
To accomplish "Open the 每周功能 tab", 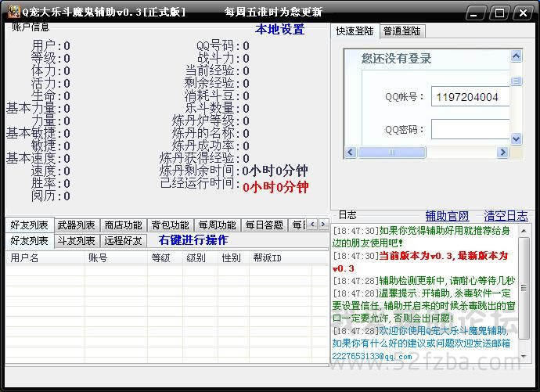I will coord(218,225).
